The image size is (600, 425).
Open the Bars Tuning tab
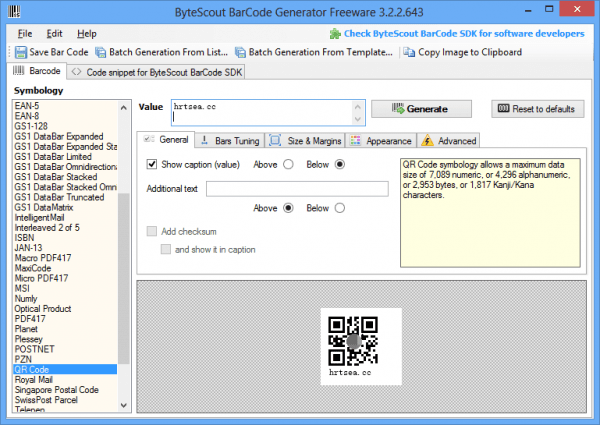[230, 141]
